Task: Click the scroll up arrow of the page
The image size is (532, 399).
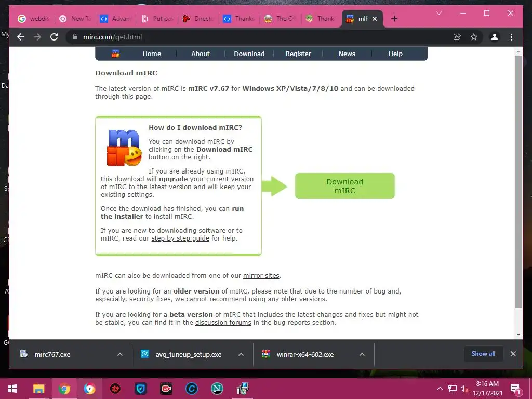Action: point(518,51)
